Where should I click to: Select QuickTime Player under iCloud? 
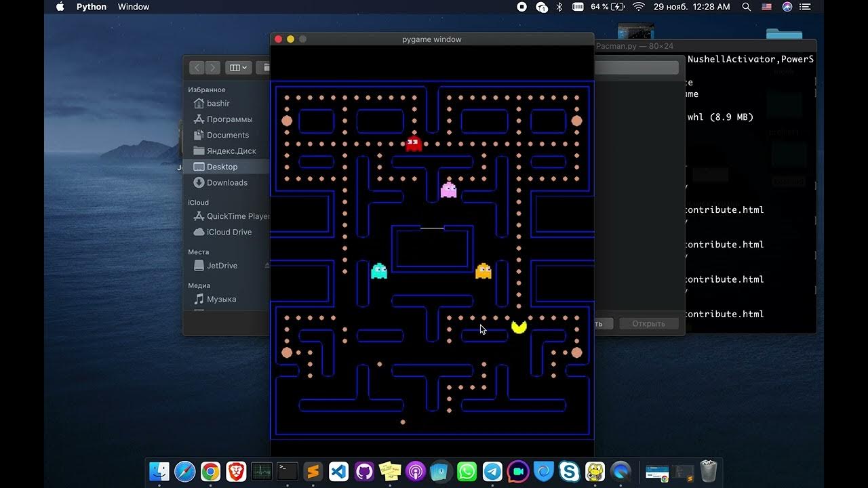(231, 216)
